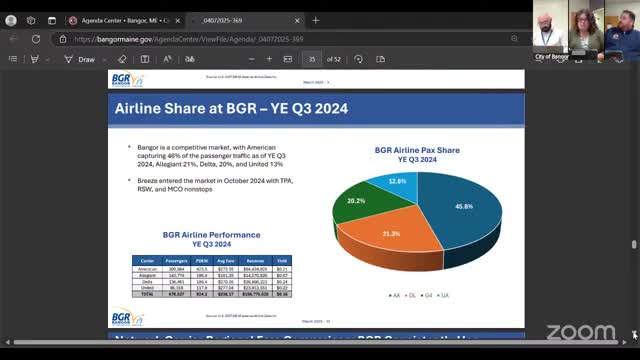640x360 pixels.
Task: Refresh the current page
Action: 36,39
